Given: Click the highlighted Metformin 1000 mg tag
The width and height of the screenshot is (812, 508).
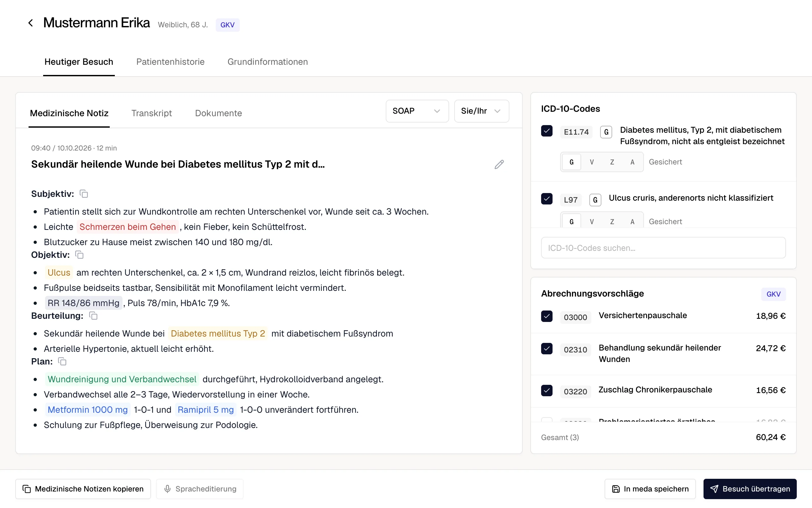Looking at the screenshot, I should coord(88,410).
